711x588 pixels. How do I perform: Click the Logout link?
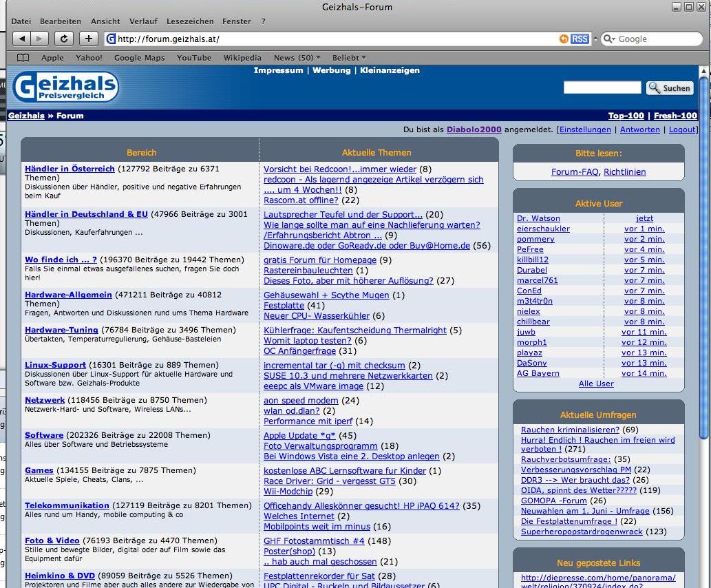(x=682, y=129)
